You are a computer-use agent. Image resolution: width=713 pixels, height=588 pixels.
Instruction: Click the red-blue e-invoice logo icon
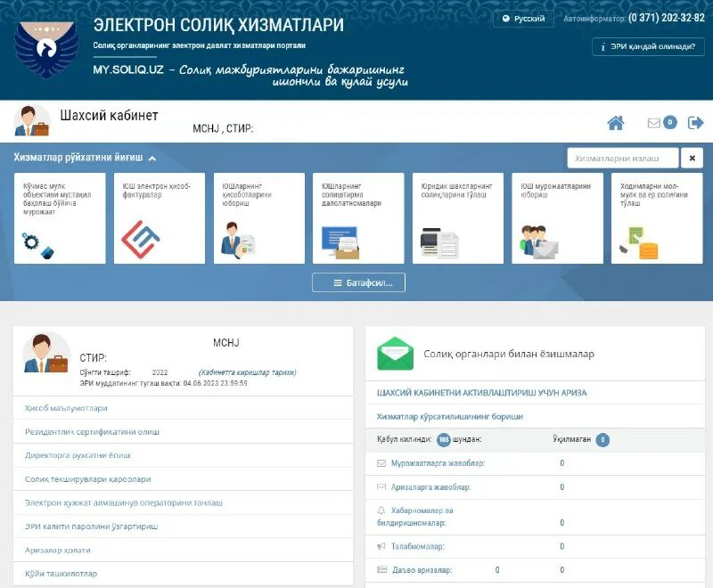pyautogui.click(x=141, y=240)
